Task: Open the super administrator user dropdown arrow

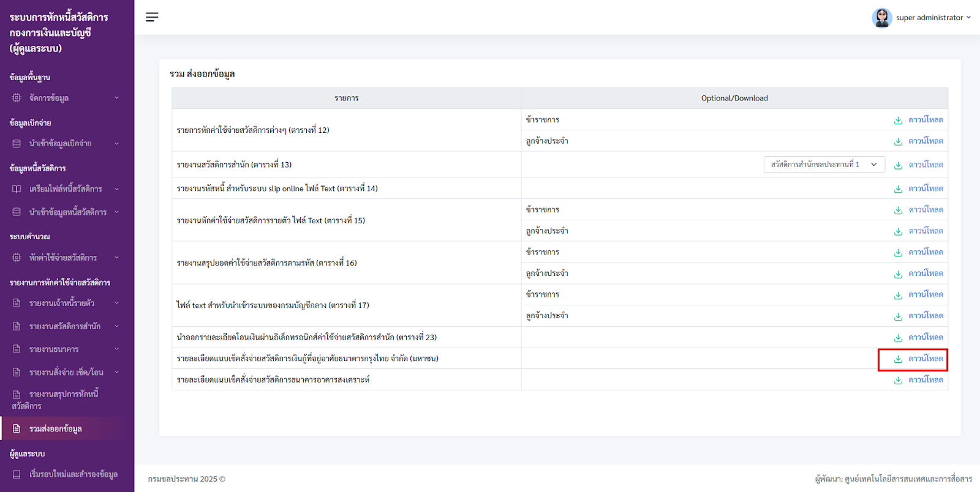Action: (x=968, y=18)
